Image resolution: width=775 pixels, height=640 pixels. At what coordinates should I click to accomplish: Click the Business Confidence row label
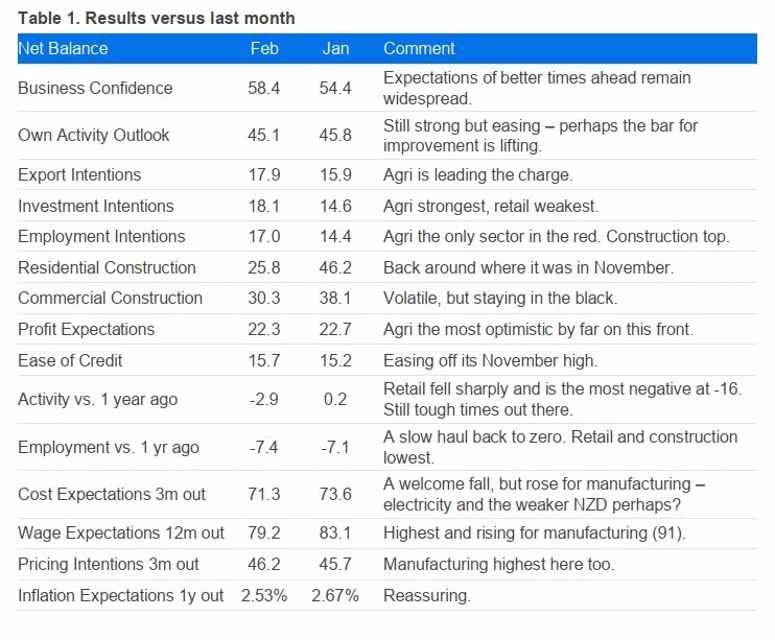[95, 88]
